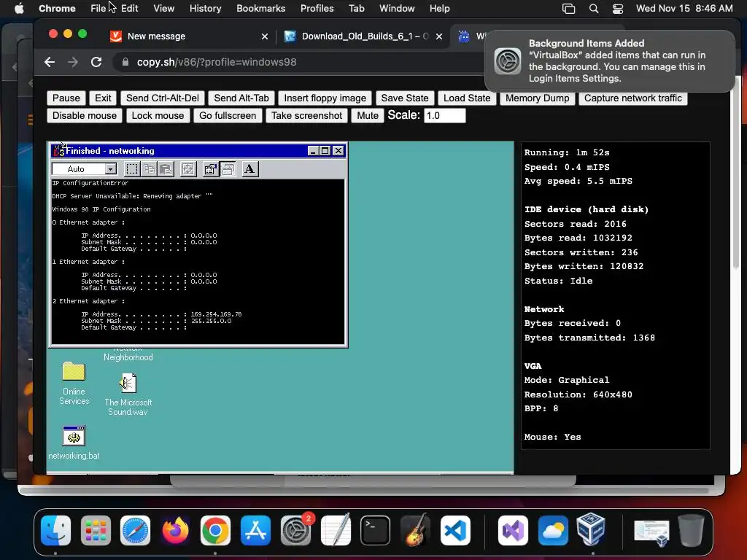Mute the emulator sound
The width and height of the screenshot is (747, 560).
tap(368, 116)
